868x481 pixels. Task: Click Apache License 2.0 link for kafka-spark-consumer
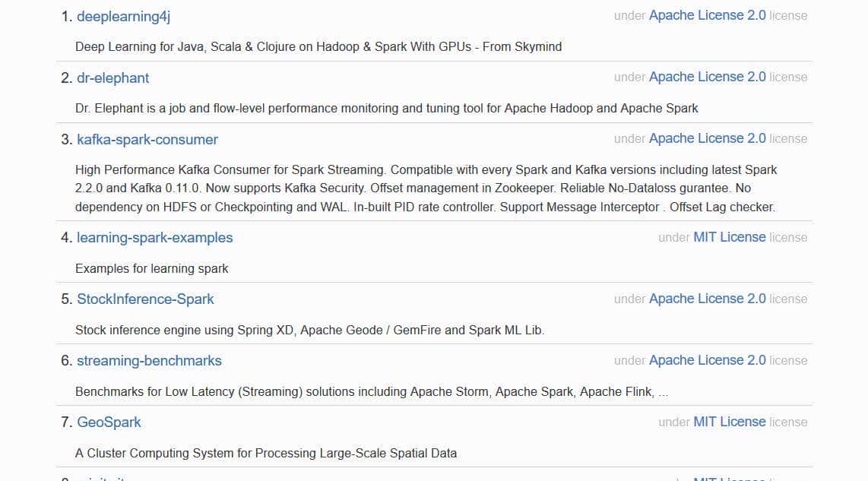tap(707, 138)
